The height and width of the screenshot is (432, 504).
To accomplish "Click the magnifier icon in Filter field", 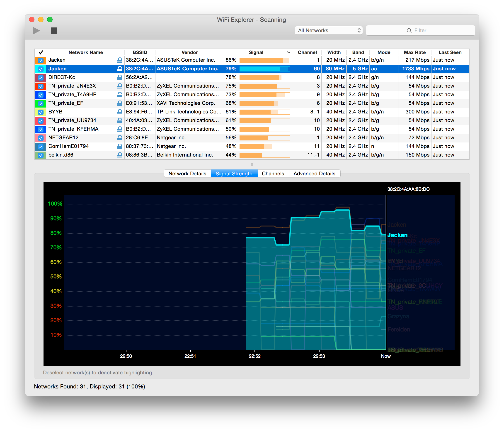I will 409,31.
